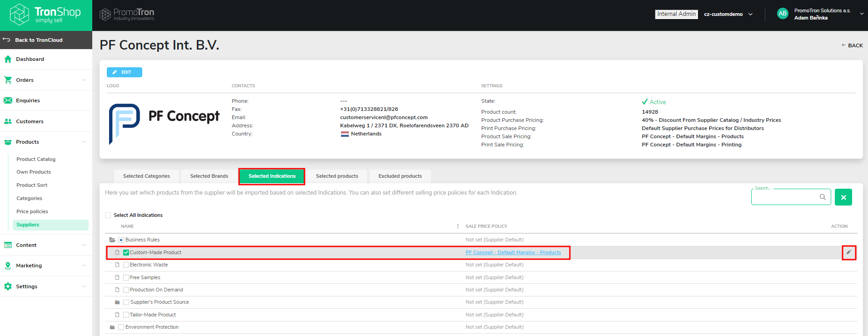Image resolution: width=868 pixels, height=336 pixels.
Task: Click the Active state text
Action: 658,102
